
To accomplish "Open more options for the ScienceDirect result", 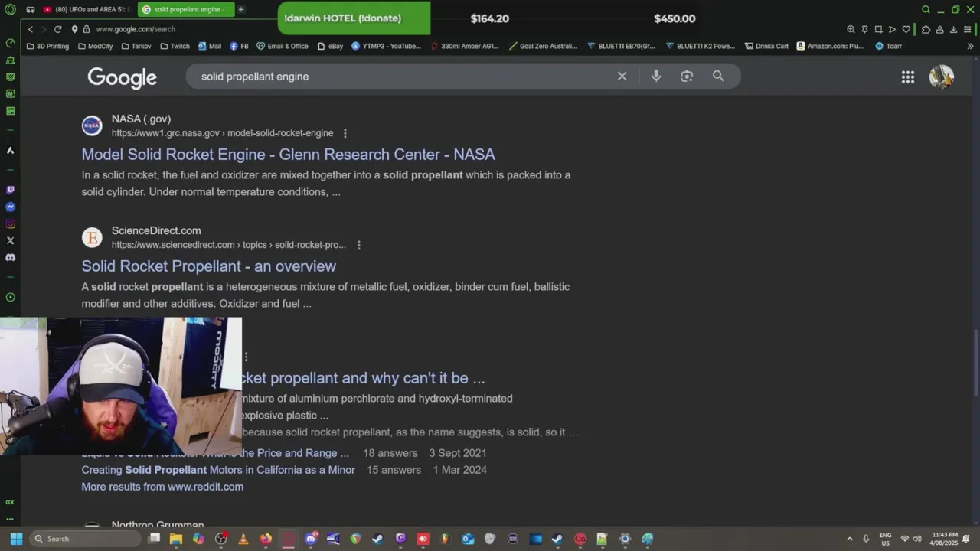I will (358, 245).
